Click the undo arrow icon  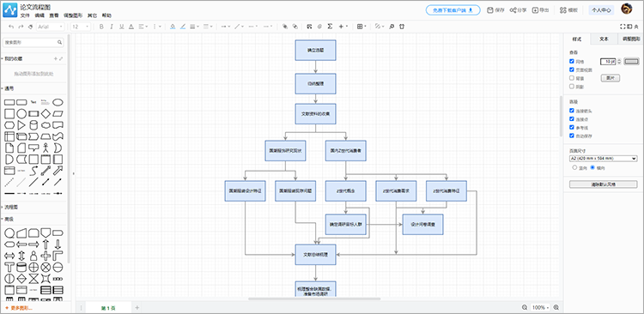click(11, 27)
